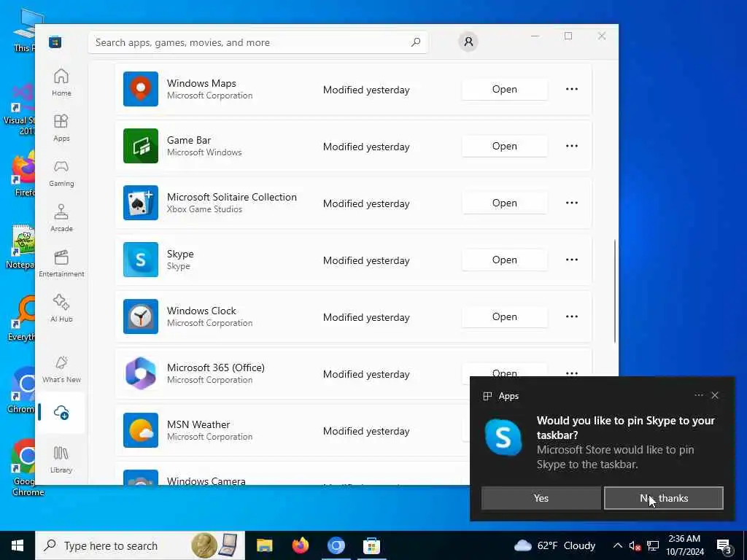Open the Windows Start menu
This screenshot has width=747, height=560.
click(18, 545)
